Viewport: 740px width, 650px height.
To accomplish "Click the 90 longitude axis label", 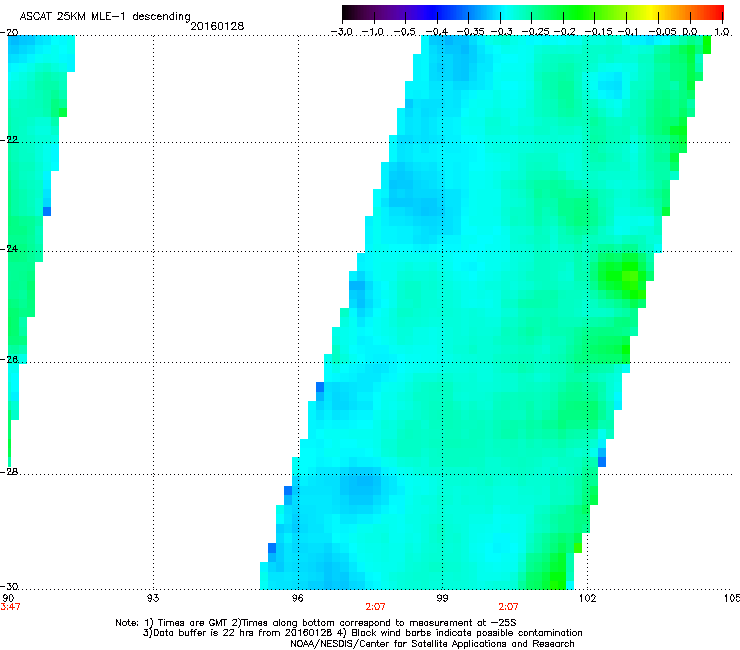I will pos(8,598).
